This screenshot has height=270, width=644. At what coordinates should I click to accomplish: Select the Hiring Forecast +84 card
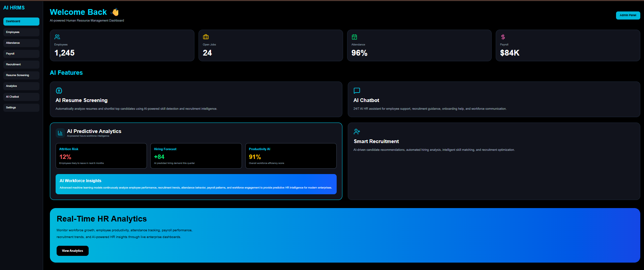[x=196, y=156]
